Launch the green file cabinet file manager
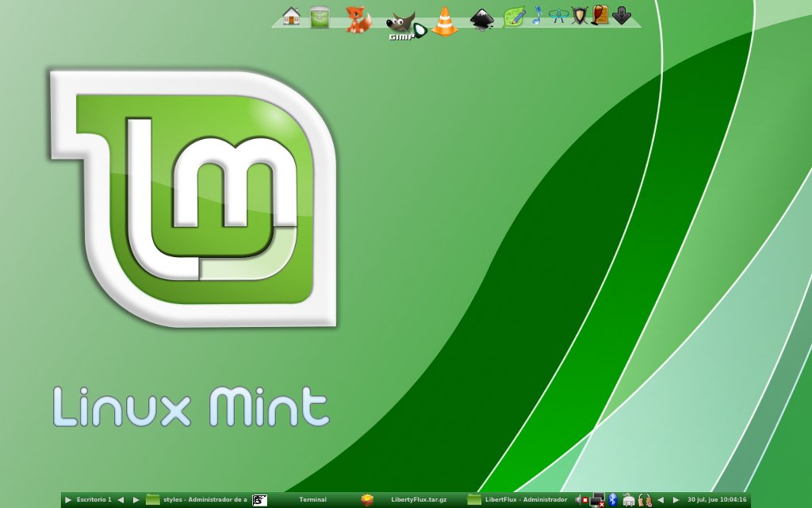This screenshot has height=508, width=812. point(320,17)
